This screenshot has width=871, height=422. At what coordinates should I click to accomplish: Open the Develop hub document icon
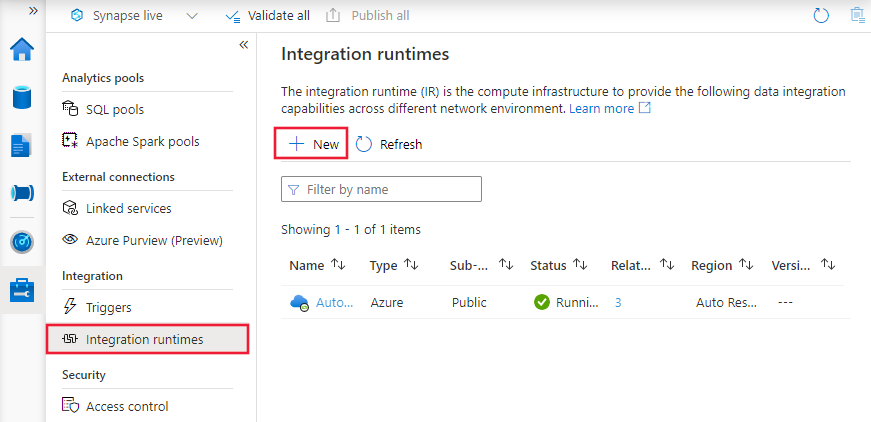(22, 145)
